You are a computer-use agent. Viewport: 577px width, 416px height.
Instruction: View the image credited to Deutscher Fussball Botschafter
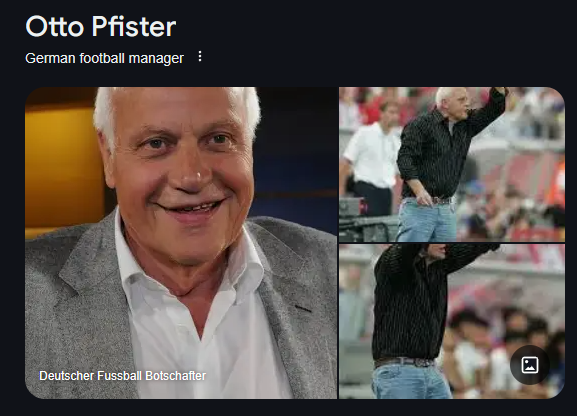click(x=181, y=243)
